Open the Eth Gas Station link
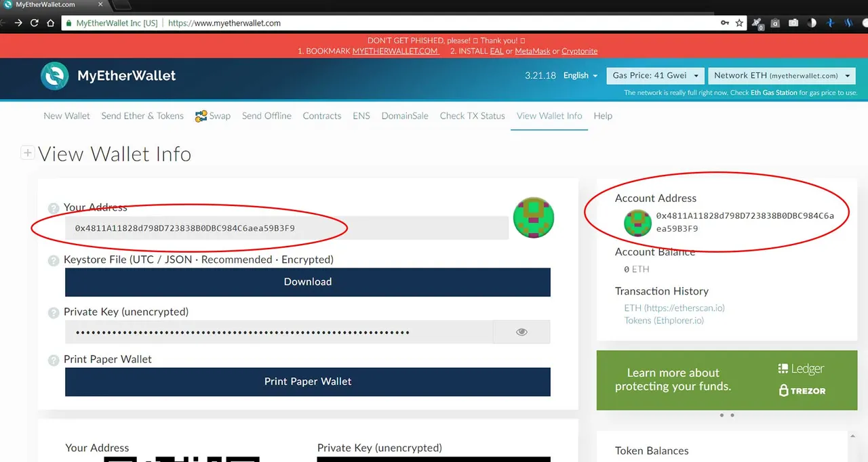Screen dimensions: 868x462 (774, 93)
